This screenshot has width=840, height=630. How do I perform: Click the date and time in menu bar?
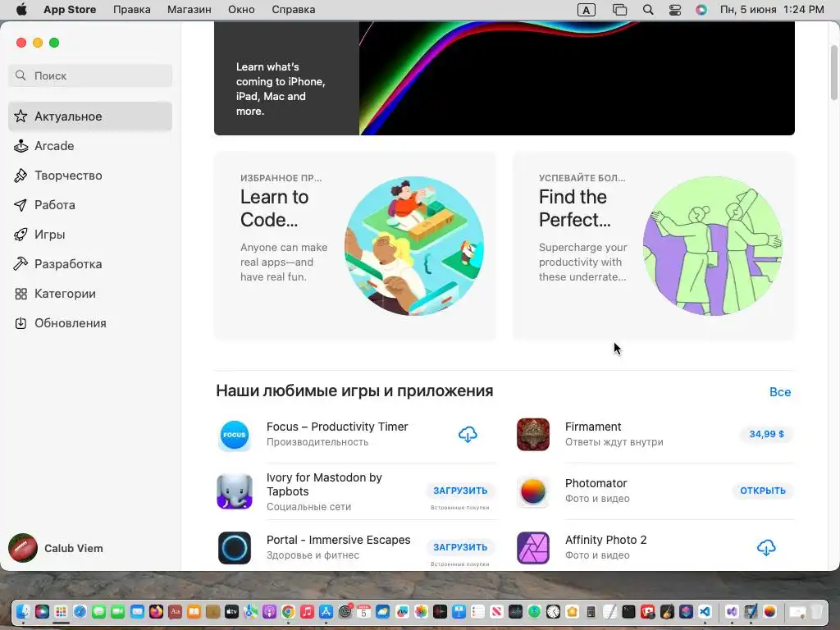coord(772,10)
